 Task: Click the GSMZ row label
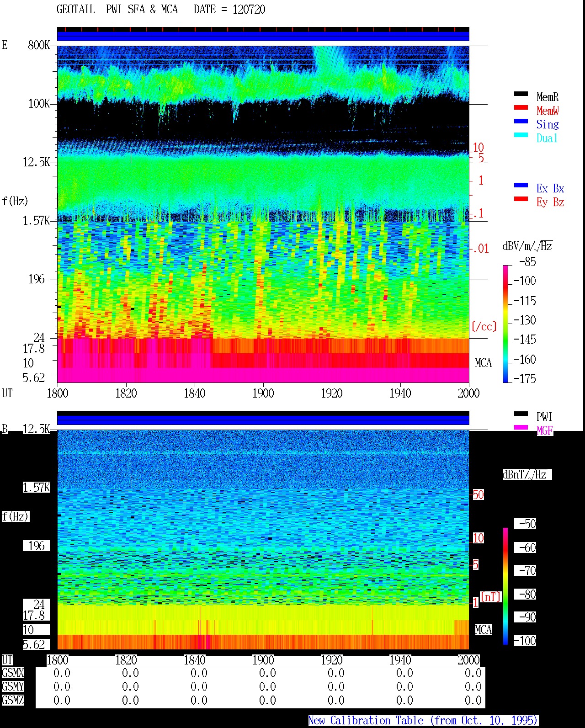click(13, 700)
